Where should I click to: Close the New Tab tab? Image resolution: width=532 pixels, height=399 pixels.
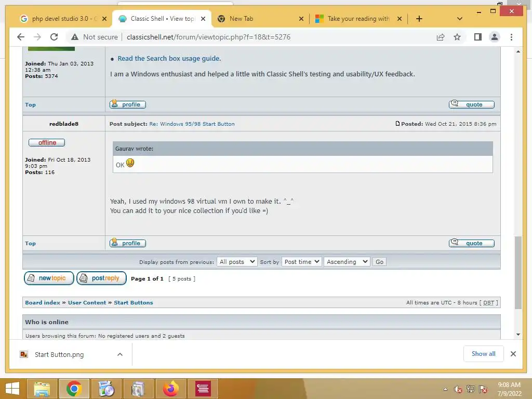301,19
